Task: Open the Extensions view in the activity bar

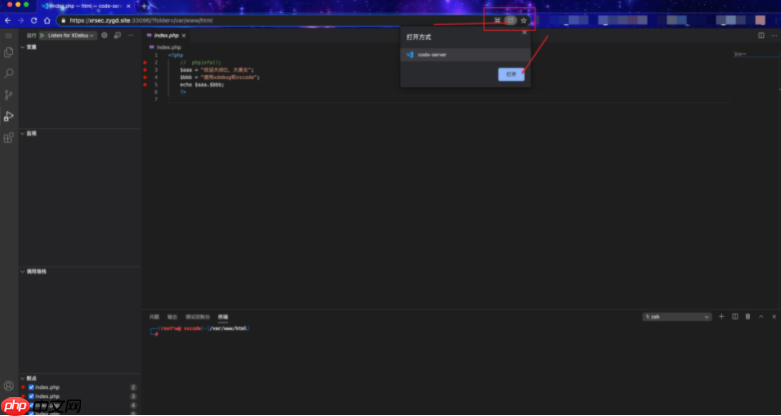Action: click(x=8, y=138)
